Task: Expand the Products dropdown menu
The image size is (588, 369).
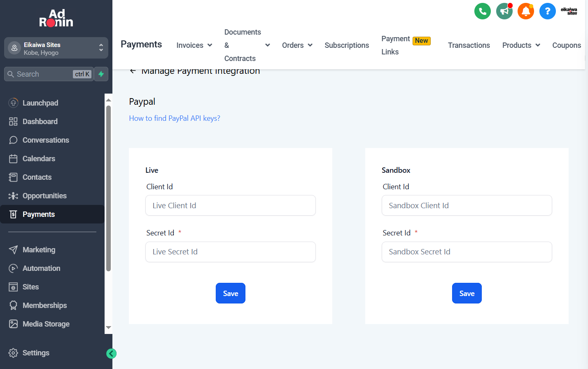Action: coord(521,45)
